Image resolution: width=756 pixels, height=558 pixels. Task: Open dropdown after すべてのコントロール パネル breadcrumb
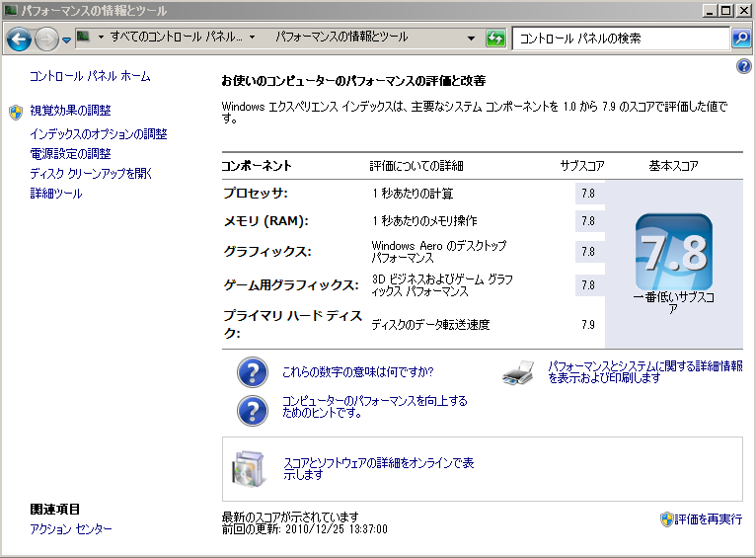pos(252,38)
